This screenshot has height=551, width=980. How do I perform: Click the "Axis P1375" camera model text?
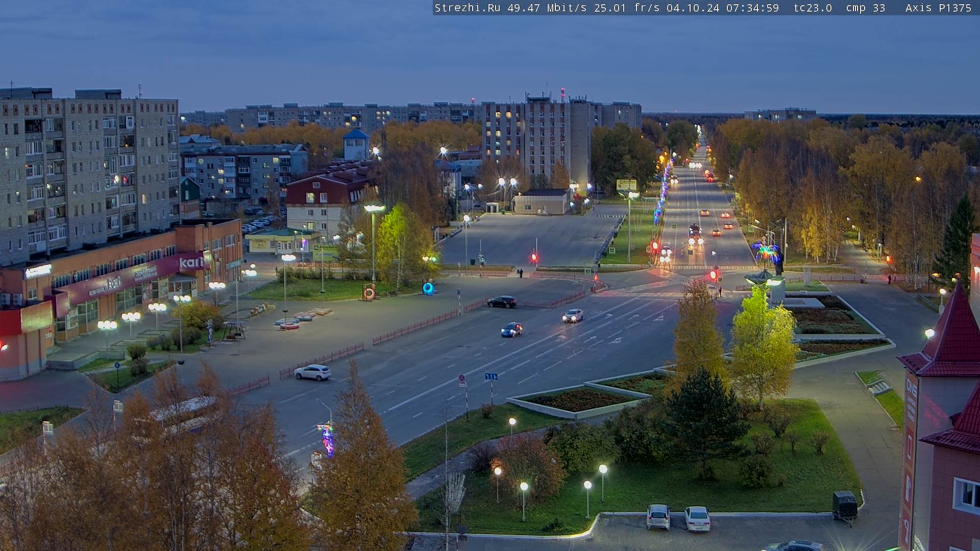coord(938,8)
